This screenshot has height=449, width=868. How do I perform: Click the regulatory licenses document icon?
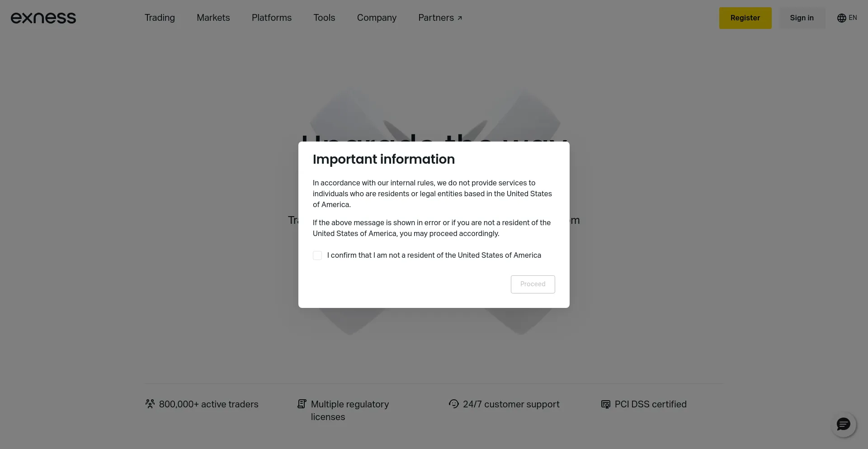click(x=302, y=403)
